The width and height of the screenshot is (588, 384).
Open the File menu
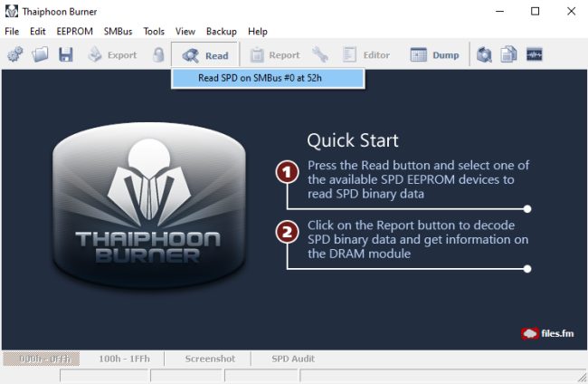click(x=12, y=32)
